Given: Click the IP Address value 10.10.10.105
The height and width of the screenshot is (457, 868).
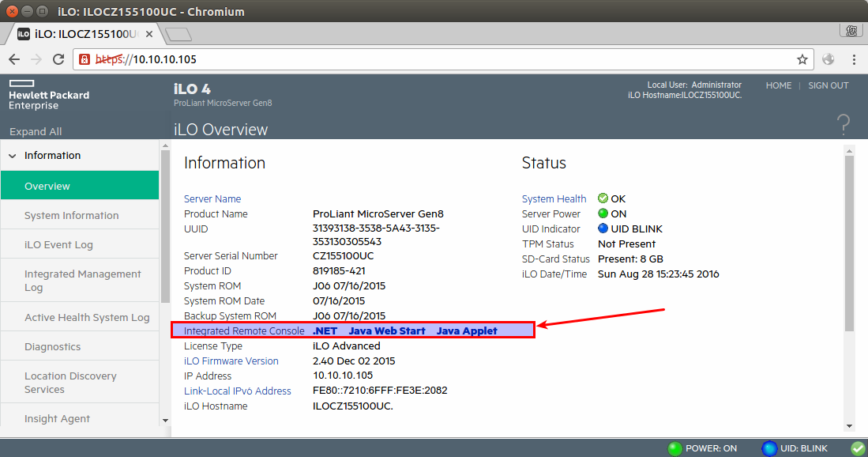Looking at the screenshot, I should (x=343, y=376).
